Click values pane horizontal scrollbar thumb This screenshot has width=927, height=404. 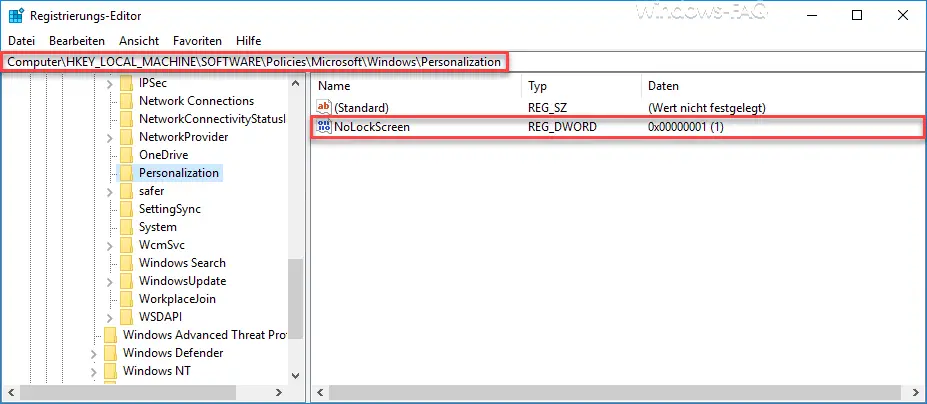[615, 392]
